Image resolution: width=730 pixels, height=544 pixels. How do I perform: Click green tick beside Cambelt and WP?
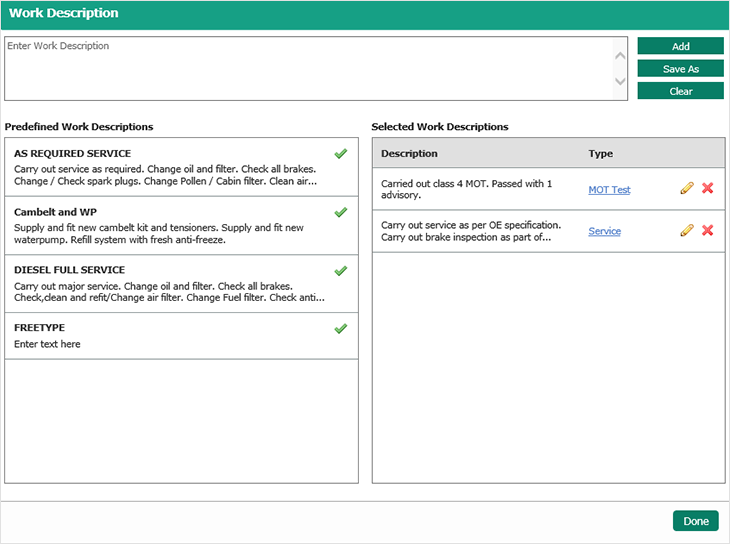click(x=340, y=212)
